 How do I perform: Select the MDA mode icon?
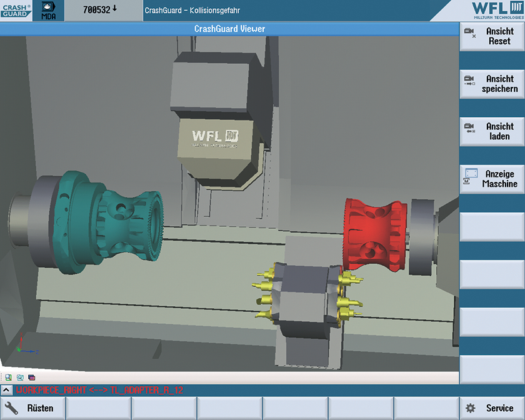coord(49,11)
